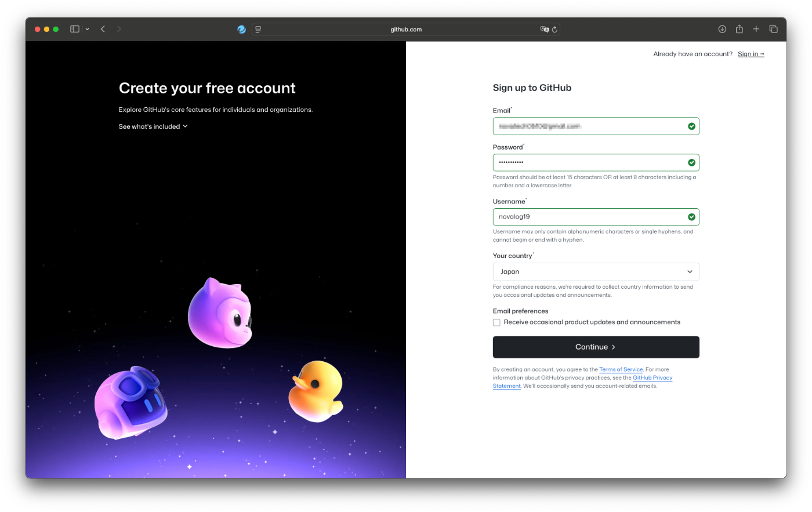Viewport: 812px width, 512px height.
Task: Reload the page with the refresh icon
Action: pyautogui.click(x=554, y=29)
